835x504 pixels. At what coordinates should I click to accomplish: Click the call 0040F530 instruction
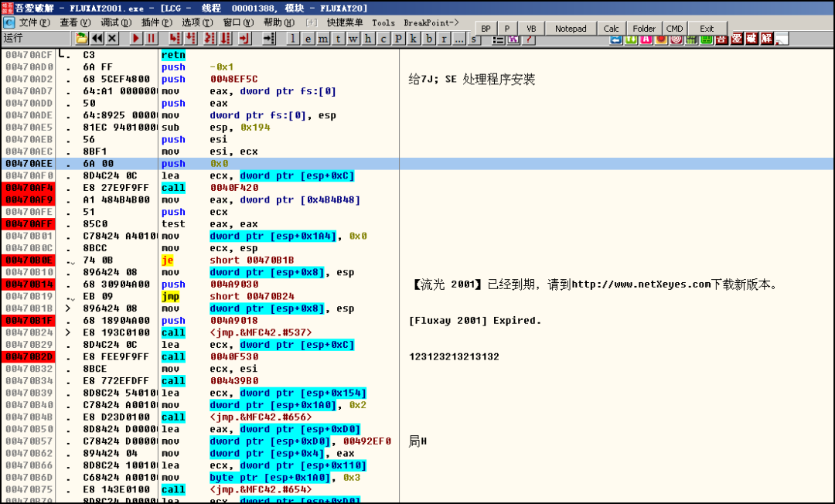click(x=210, y=356)
